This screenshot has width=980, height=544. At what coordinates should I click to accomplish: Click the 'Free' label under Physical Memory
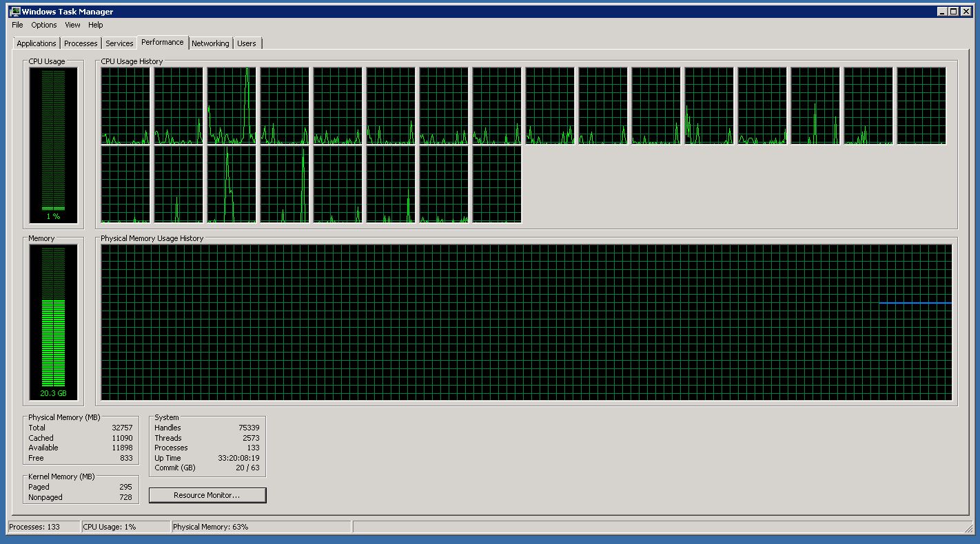(x=36, y=458)
